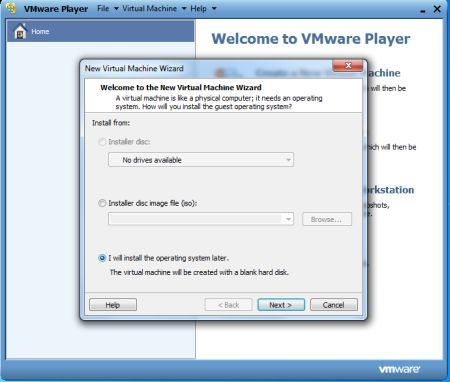450x382 pixels.
Task: Proceed with the Next > button
Action: [x=281, y=305]
